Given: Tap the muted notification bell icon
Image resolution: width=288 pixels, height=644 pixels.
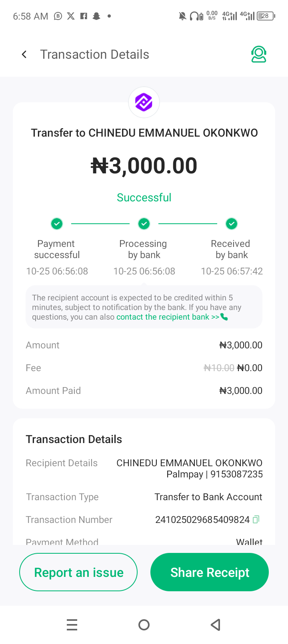Looking at the screenshot, I should coord(182,16).
